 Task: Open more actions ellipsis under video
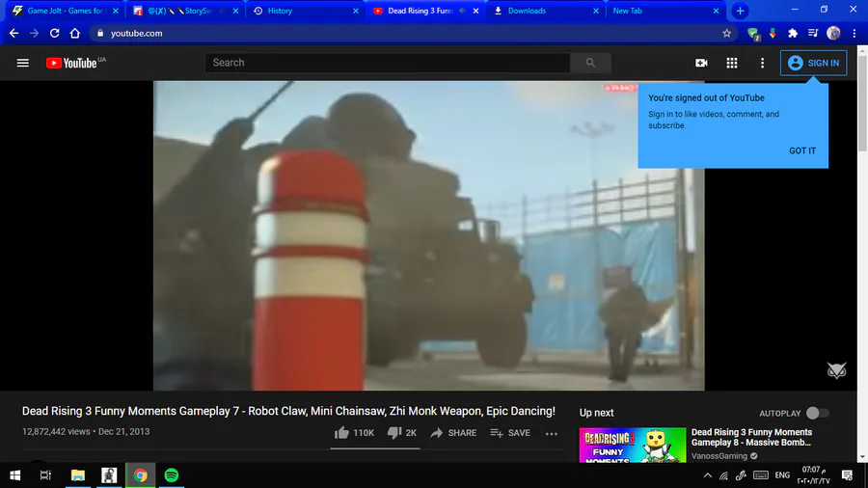[x=552, y=434]
